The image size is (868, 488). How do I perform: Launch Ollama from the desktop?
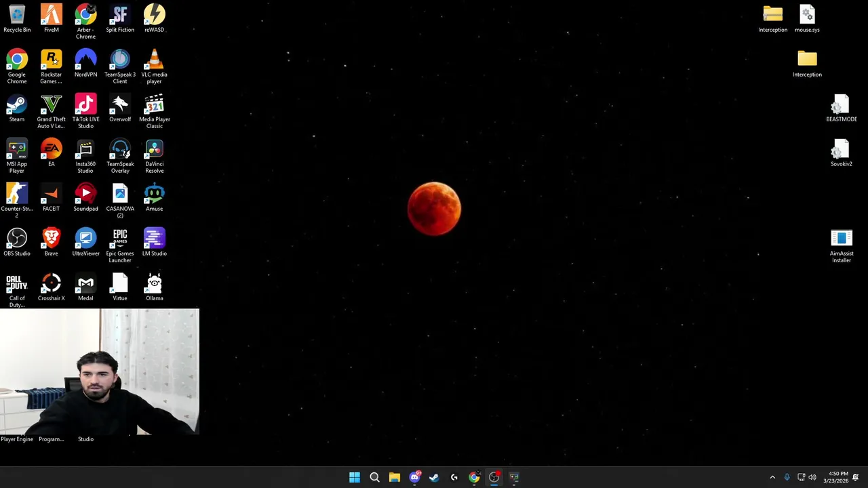pos(154,287)
